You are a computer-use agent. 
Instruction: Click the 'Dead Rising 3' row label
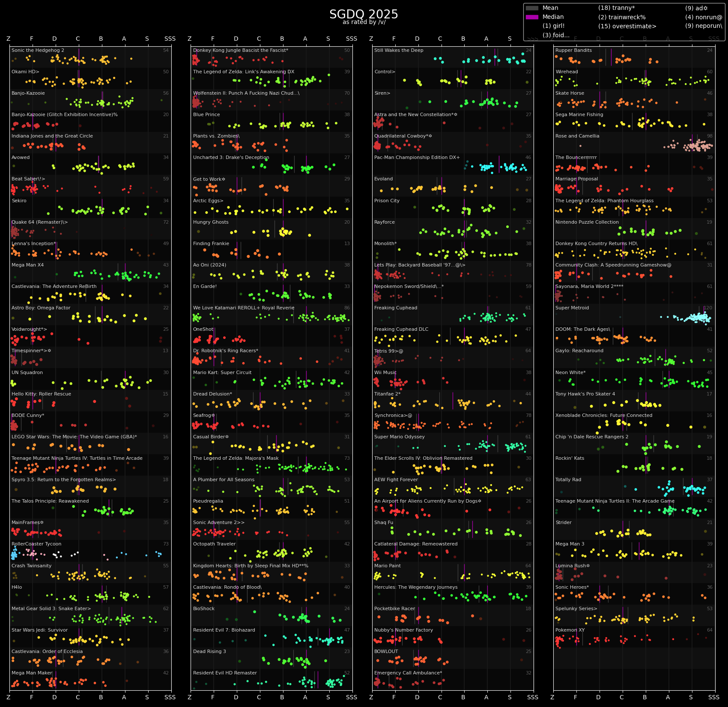[209, 652]
